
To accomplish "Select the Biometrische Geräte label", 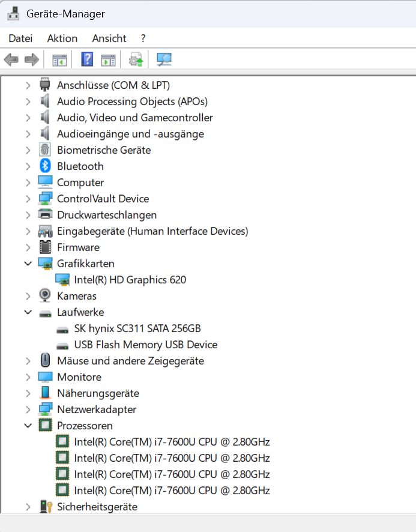I will coord(104,150).
